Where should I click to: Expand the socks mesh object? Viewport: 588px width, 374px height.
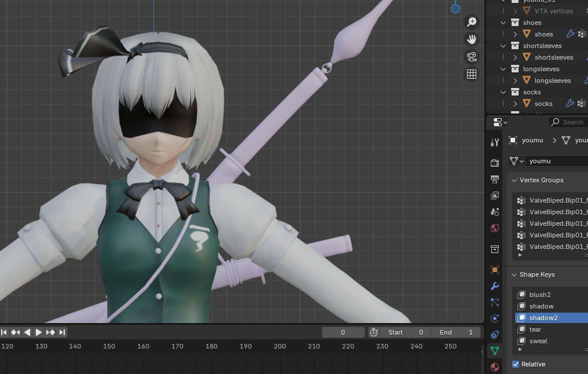(515, 104)
